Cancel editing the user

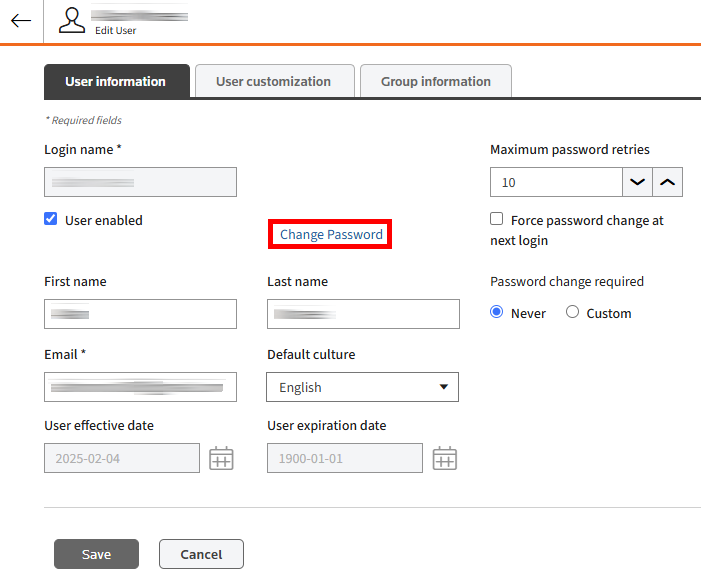click(x=201, y=554)
